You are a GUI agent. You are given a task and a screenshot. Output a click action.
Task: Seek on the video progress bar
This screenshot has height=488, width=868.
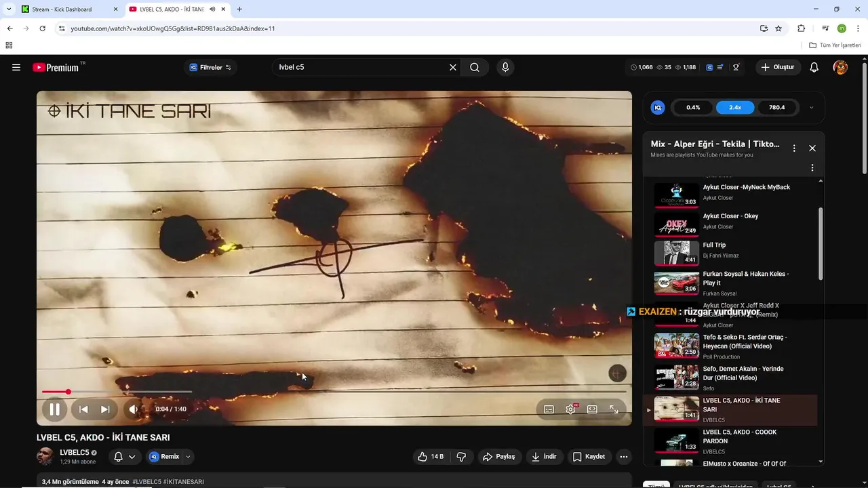click(x=334, y=392)
